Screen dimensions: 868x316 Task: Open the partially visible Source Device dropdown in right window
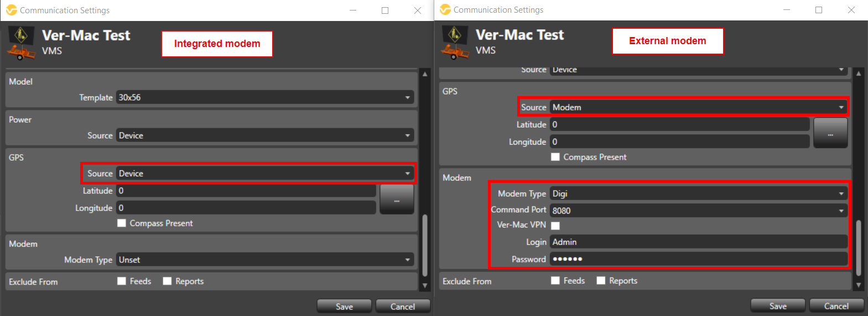[x=699, y=70]
